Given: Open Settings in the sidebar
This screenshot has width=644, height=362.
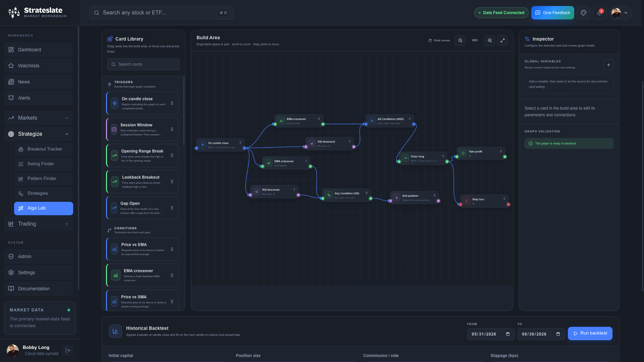Looking at the screenshot, I should click(39, 273).
